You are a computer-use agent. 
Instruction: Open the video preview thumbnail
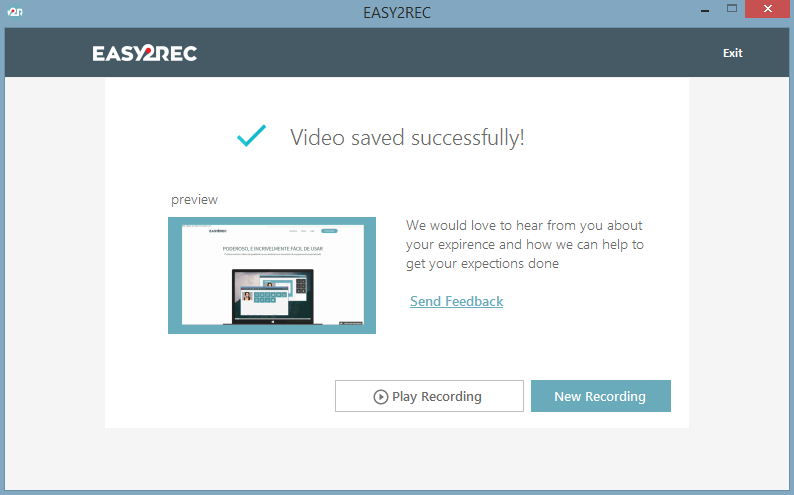[x=272, y=275]
